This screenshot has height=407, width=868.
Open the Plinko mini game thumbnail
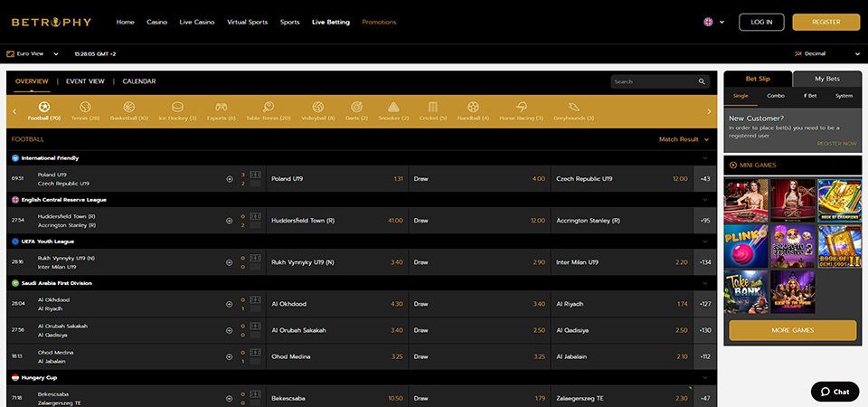pos(746,246)
